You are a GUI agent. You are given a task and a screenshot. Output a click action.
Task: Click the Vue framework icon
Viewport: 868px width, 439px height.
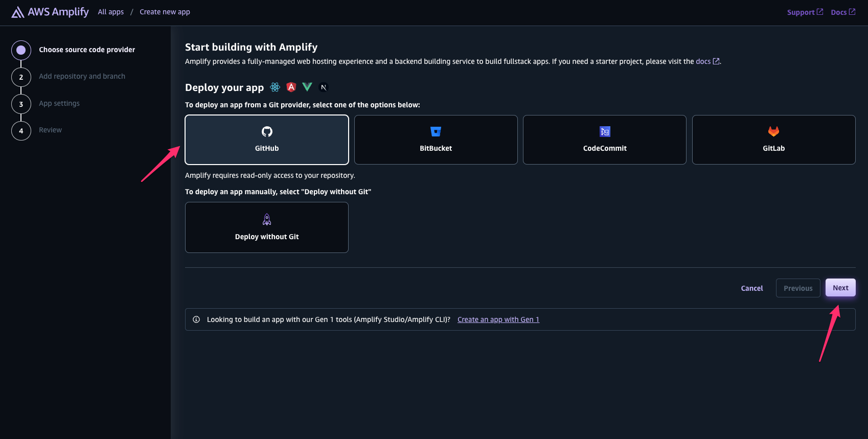click(307, 87)
